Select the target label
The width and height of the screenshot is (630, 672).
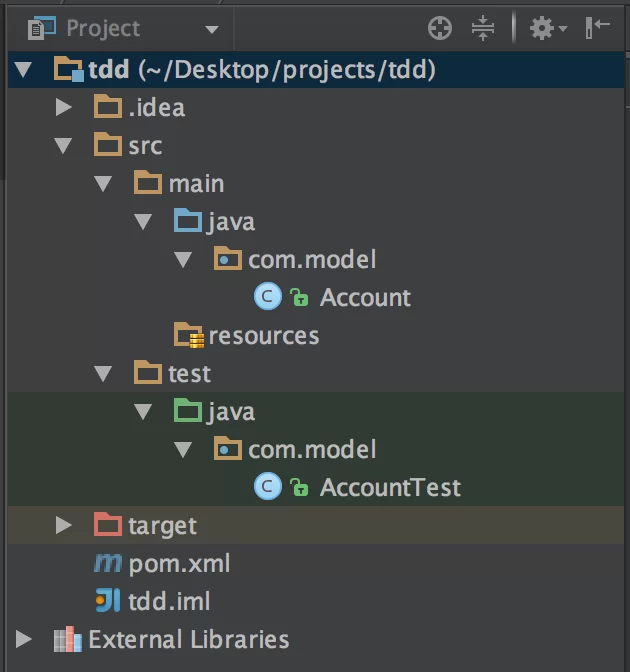click(x=162, y=526)
